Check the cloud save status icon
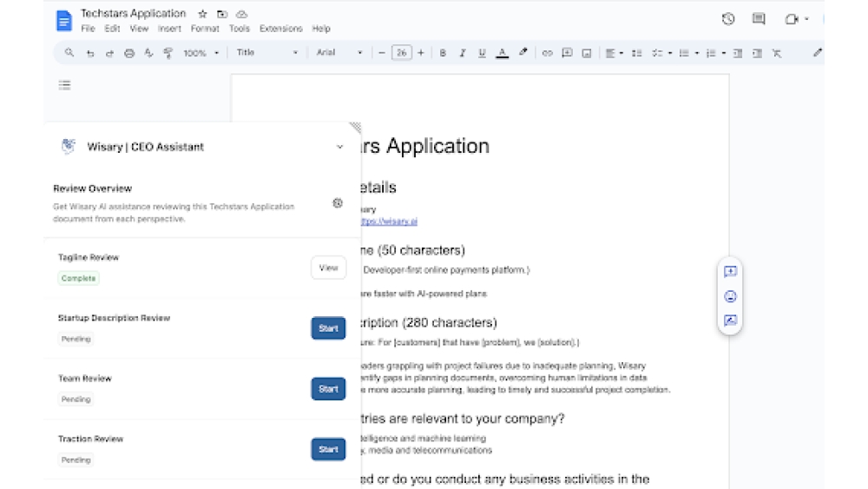 click(241, 14)
